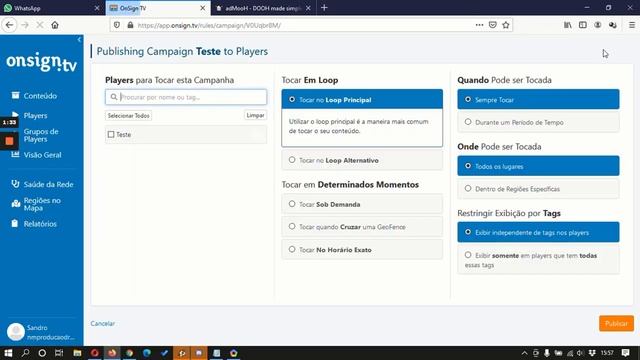
Task: Toggle Firefox sidebar view icon
Action: 582,25
